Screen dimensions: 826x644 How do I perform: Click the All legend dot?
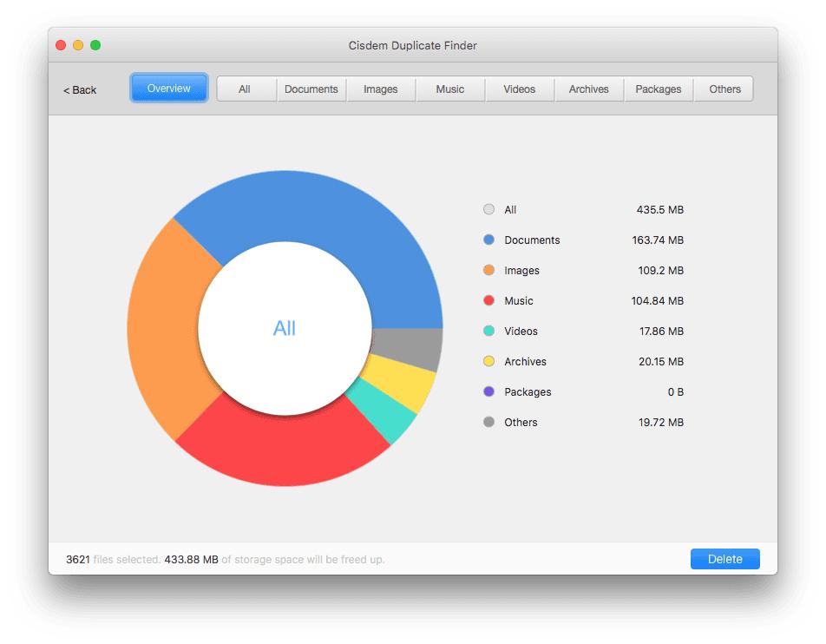click(x=488, y=209)
